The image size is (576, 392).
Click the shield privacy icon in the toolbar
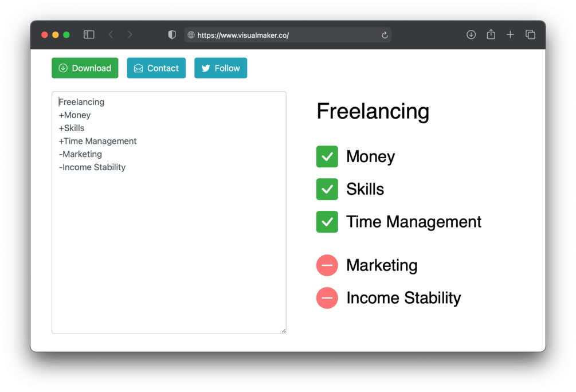(171, 34)
